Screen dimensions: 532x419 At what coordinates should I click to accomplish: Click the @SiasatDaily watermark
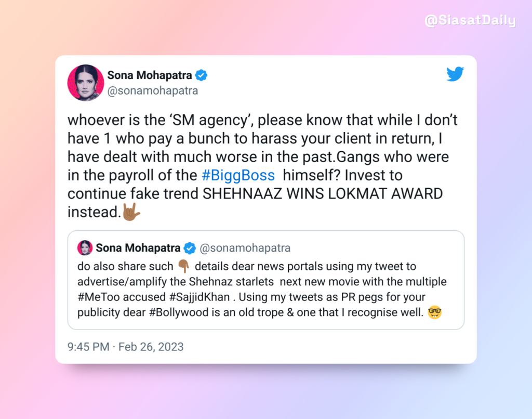(x=470, y=20)
